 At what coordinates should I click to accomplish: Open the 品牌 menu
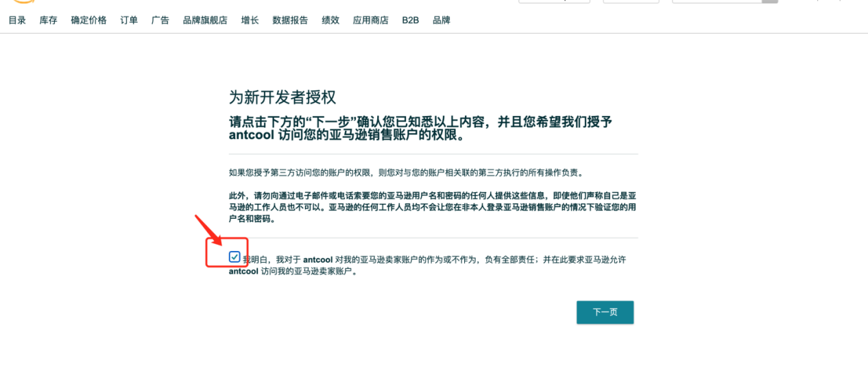[442, 21]
